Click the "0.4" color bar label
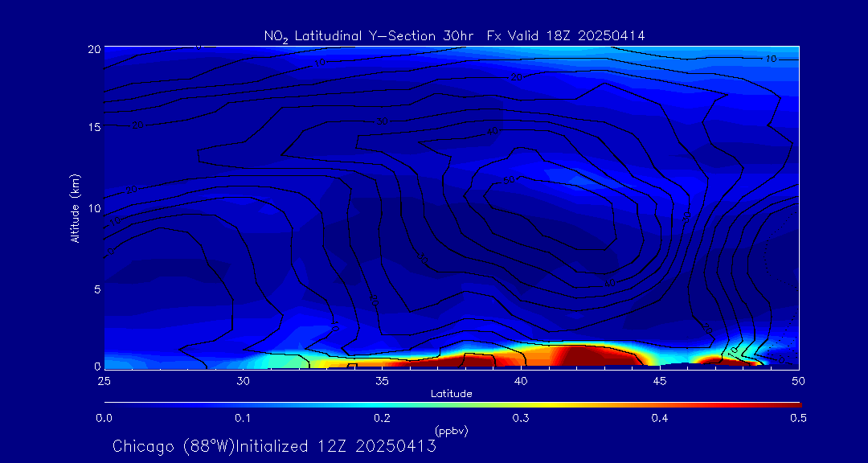 [659, 419]
